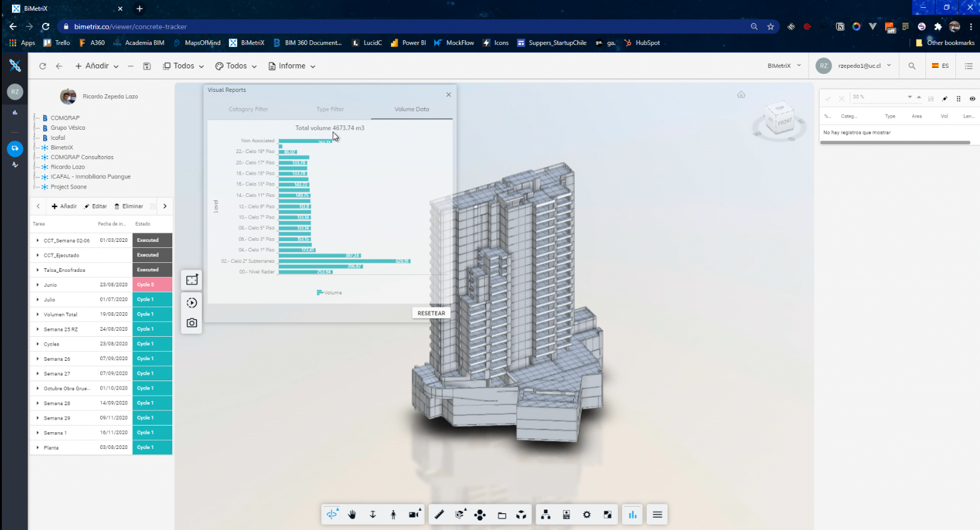Screen dimensions: 980x530
Task: Click the highlighter icon in right panel
Action: [945, 98]
